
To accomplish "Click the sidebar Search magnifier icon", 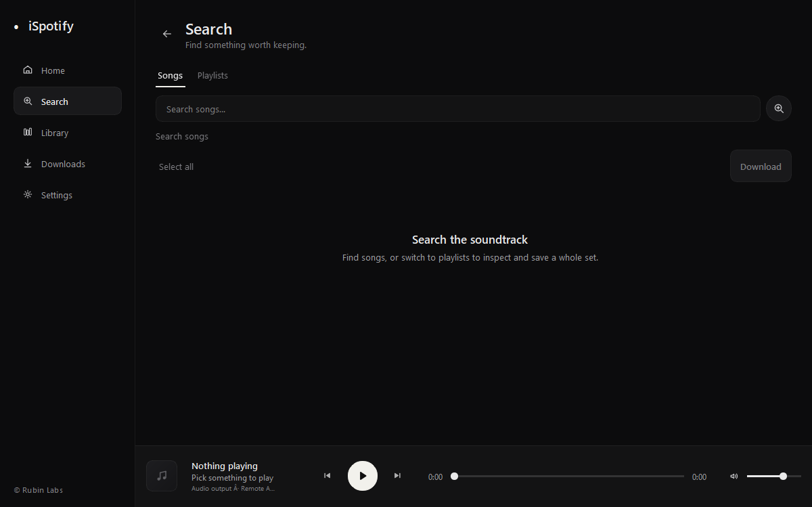I will coord(28,101).
